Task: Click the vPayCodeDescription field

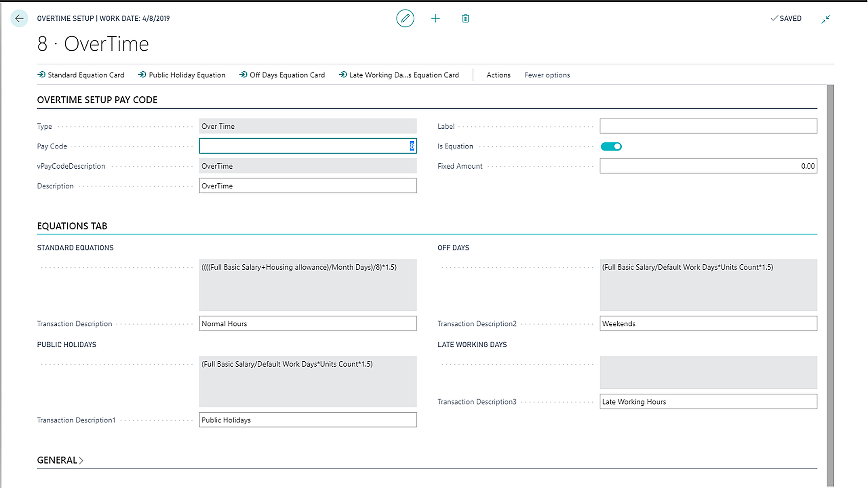Action: click(x=308, y=166)
